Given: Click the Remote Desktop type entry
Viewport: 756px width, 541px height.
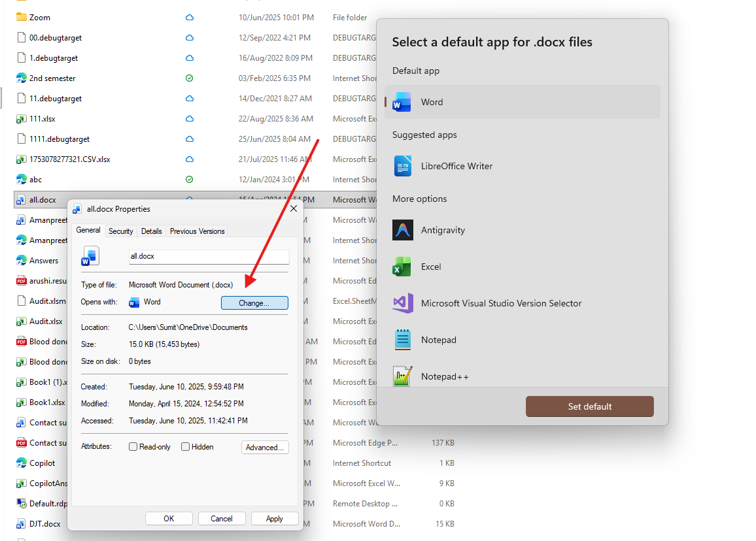Looking at the screenshot, I should [365, 503].
